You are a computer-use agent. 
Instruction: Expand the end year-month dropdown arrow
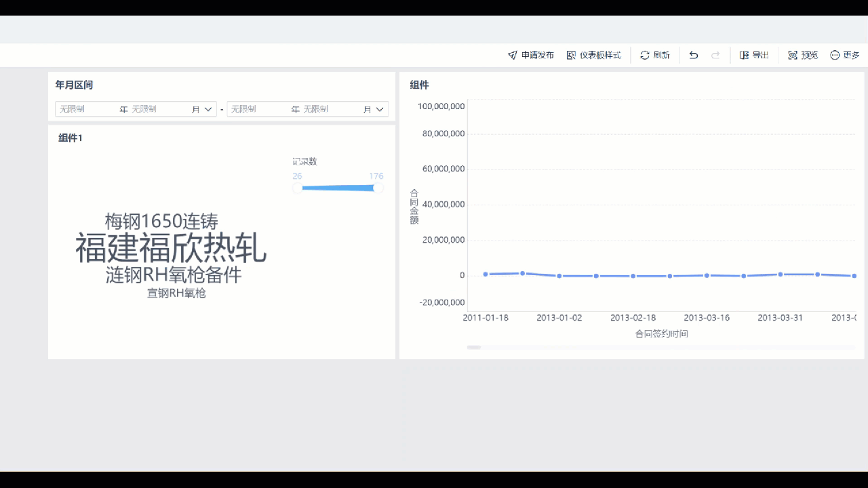click(380, 109)
